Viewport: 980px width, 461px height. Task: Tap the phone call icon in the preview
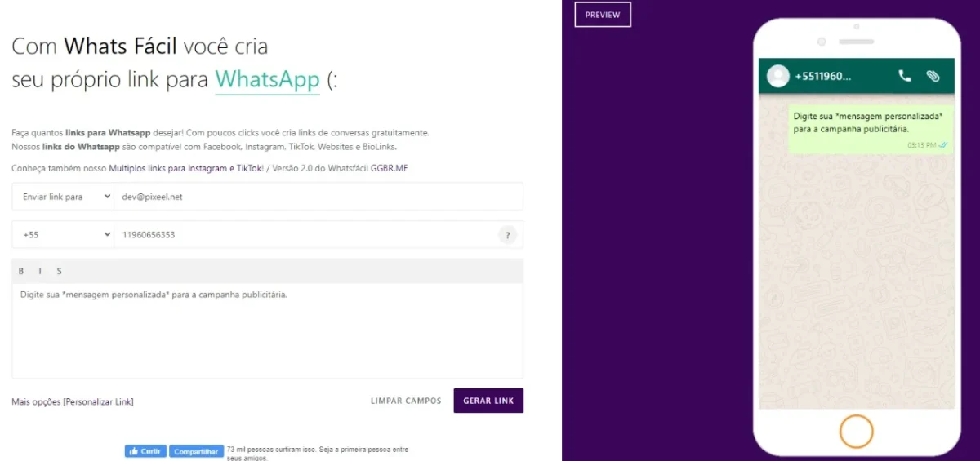pos(904,76)
